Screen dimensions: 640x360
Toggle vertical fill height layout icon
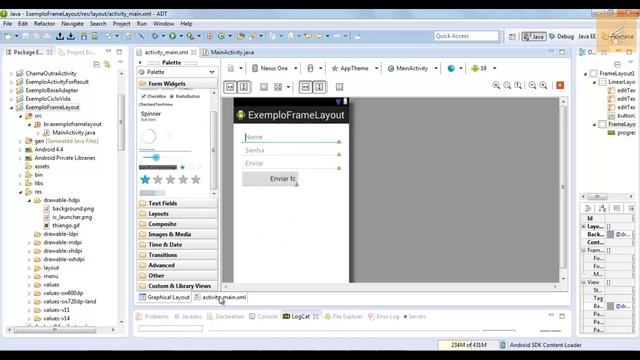(244, 87)
